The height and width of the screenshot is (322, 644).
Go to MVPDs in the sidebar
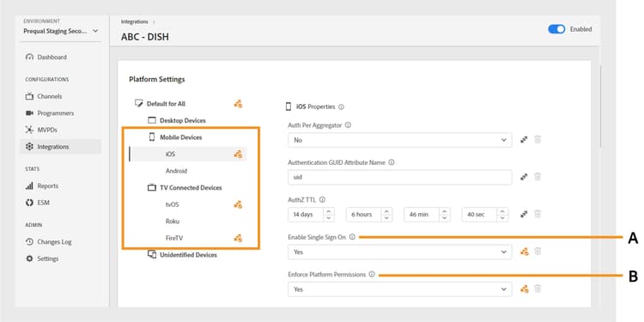(x=47, y=130)
